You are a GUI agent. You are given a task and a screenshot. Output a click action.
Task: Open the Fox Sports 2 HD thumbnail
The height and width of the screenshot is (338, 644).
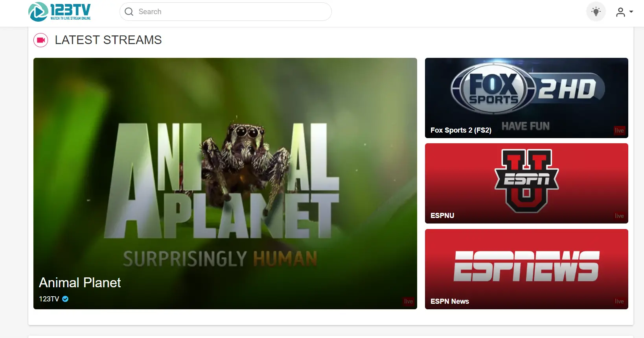[x=526, y=98]
